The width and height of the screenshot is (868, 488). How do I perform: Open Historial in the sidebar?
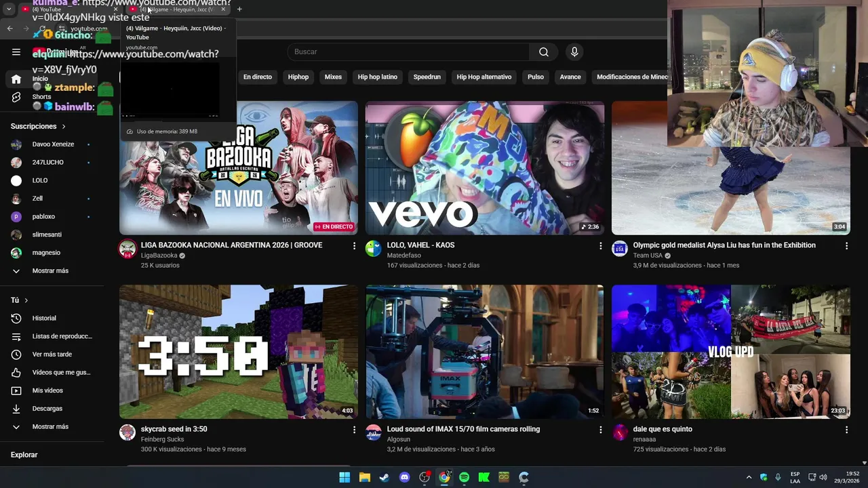tap(44, 318)
